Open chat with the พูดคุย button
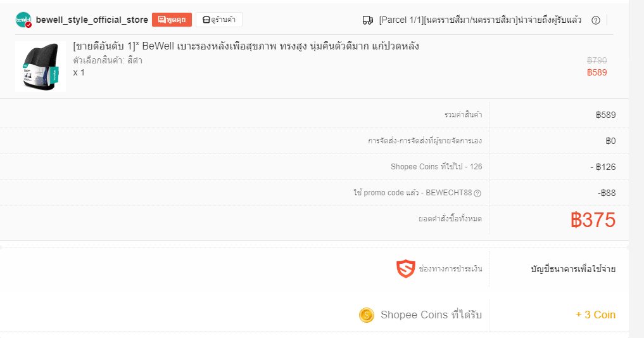The width and height of the screenshot is (644, 338). click(172, 20)
